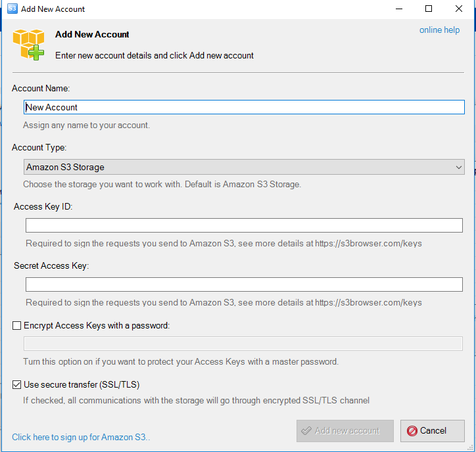Image resolution: width=476 pixels, height=452 pixels.
Task: Click the 'Enter new account details' subtitle
Action: click(x=155, y=55)
